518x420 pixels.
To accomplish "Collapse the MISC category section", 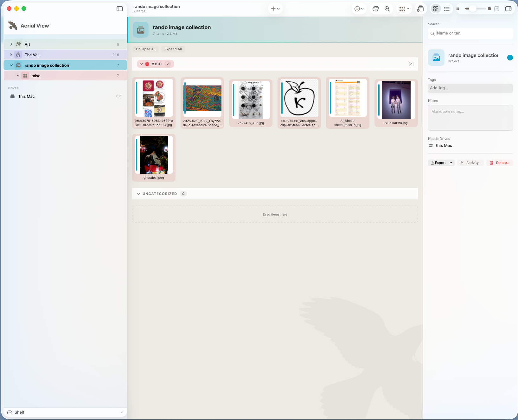I will point(142,64).
